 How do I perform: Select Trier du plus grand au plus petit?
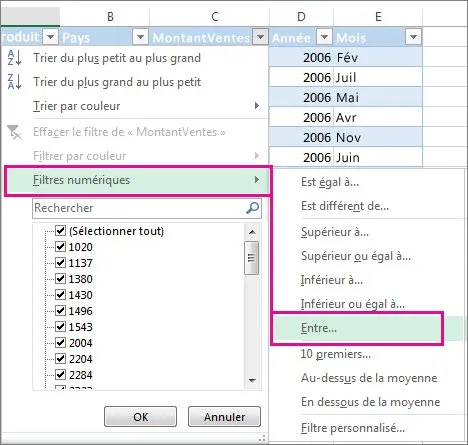pyautogui.click(x=117, y=82)
